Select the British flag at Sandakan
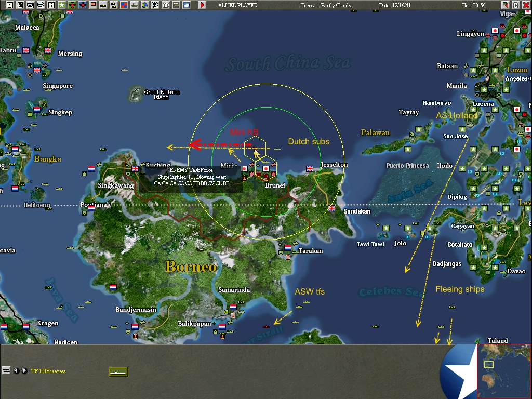The height and width of the screenshot is (399, 532). point(331,208)
